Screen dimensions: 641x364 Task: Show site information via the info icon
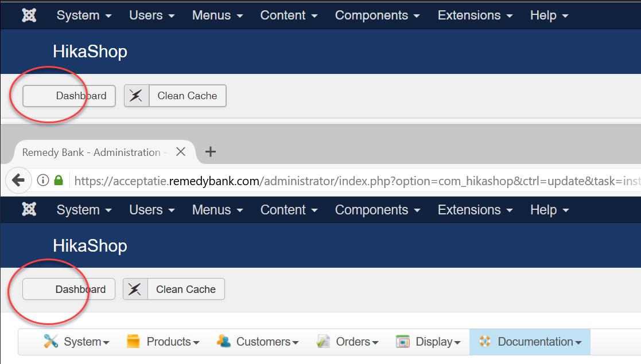43,180
